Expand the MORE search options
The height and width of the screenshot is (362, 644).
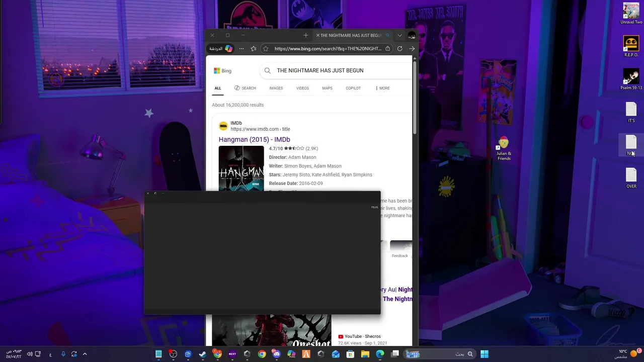(382, 88)
